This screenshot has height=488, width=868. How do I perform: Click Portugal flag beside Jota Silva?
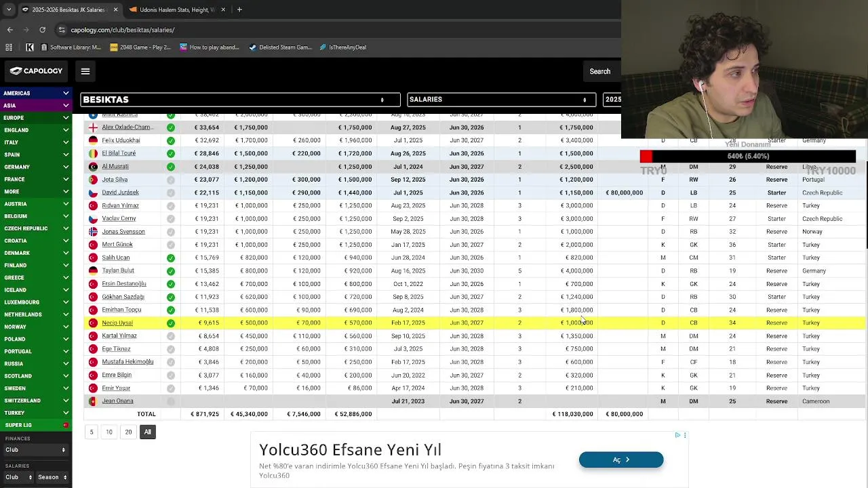93,180
